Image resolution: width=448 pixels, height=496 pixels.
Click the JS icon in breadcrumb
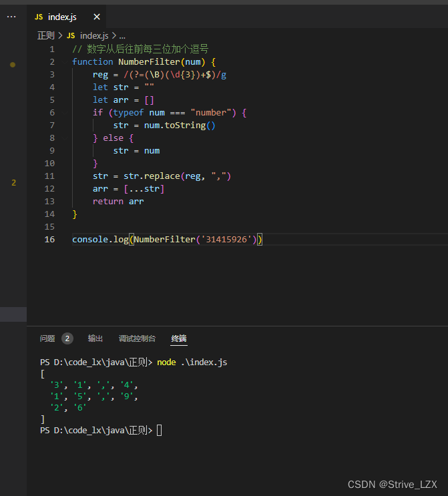71,36
